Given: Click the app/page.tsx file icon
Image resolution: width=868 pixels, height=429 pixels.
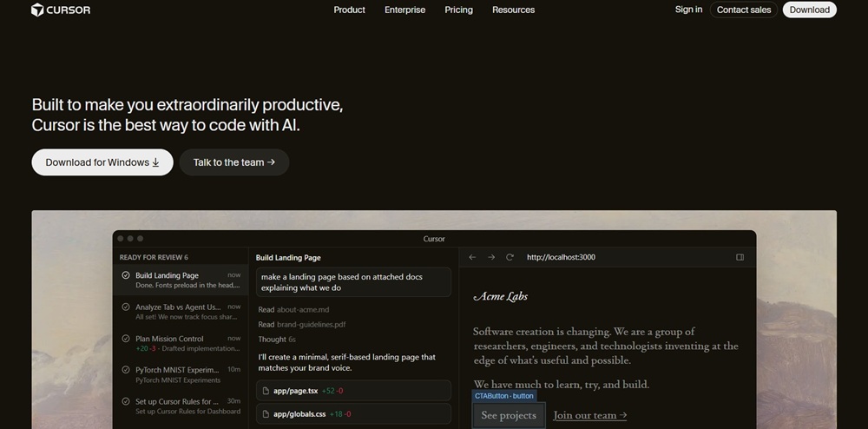Looking at the screenshot, I should click(266, 391).
